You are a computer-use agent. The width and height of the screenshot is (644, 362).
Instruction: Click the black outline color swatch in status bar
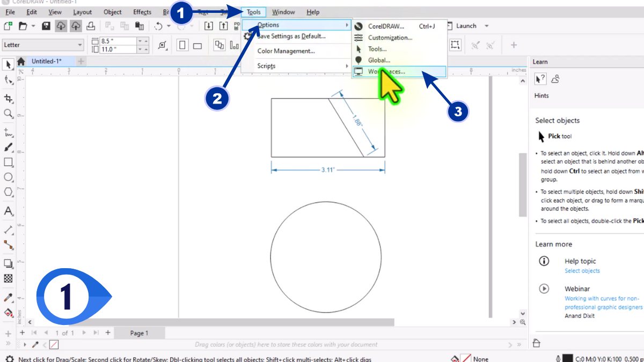(568, 358)
